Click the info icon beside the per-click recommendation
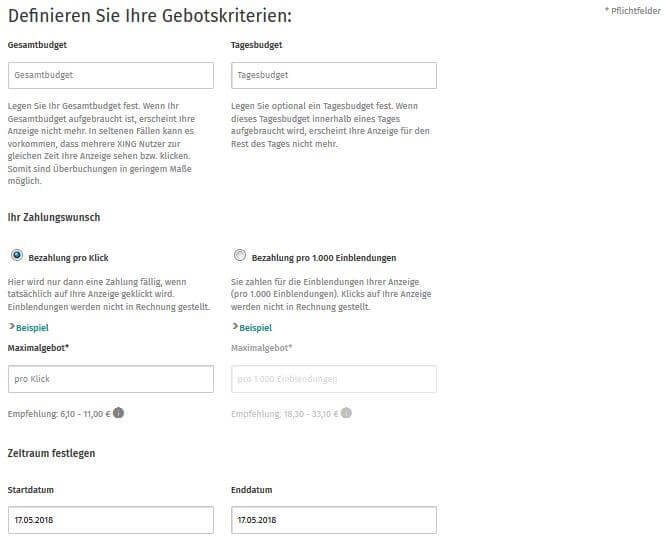The width and height of the screenshot is (669, 549). pyautogui.click(x=119, y=413)
